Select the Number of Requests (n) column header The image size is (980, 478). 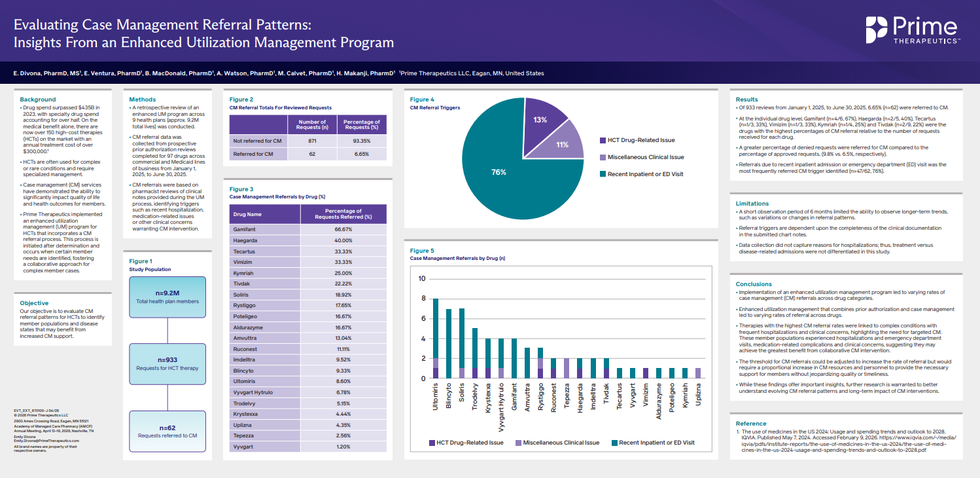click(311, 124)
